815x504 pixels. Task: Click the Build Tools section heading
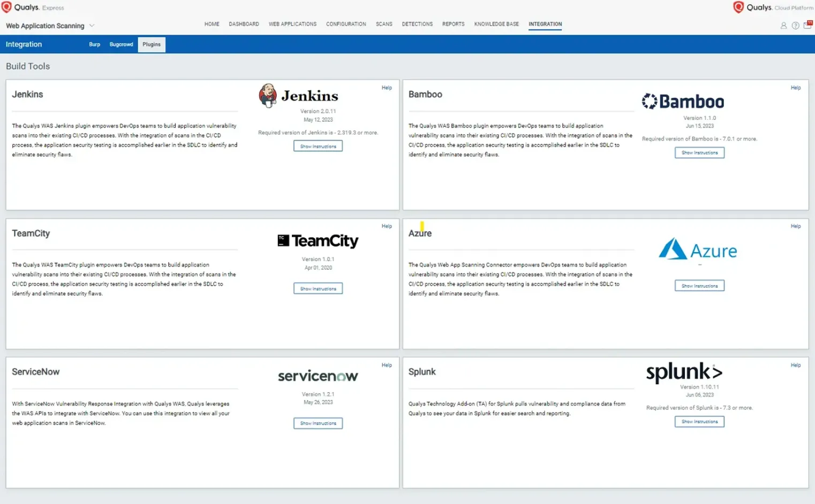[x=28, y=66]
